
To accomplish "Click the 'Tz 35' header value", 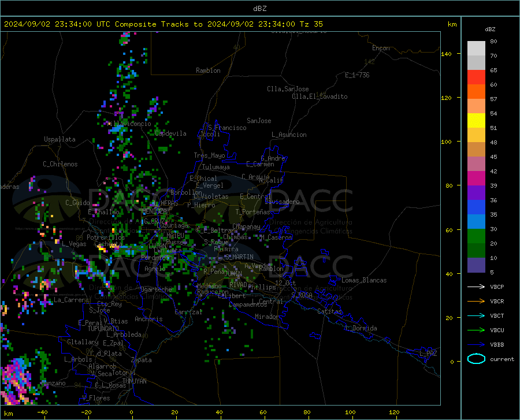I will point(311,24).
